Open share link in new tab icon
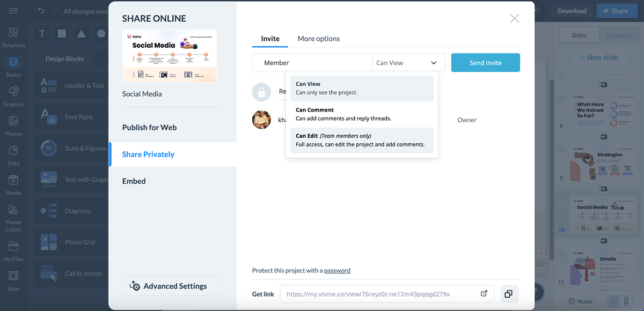This screenshot has height=311, width=644. [x=484, y=294]
